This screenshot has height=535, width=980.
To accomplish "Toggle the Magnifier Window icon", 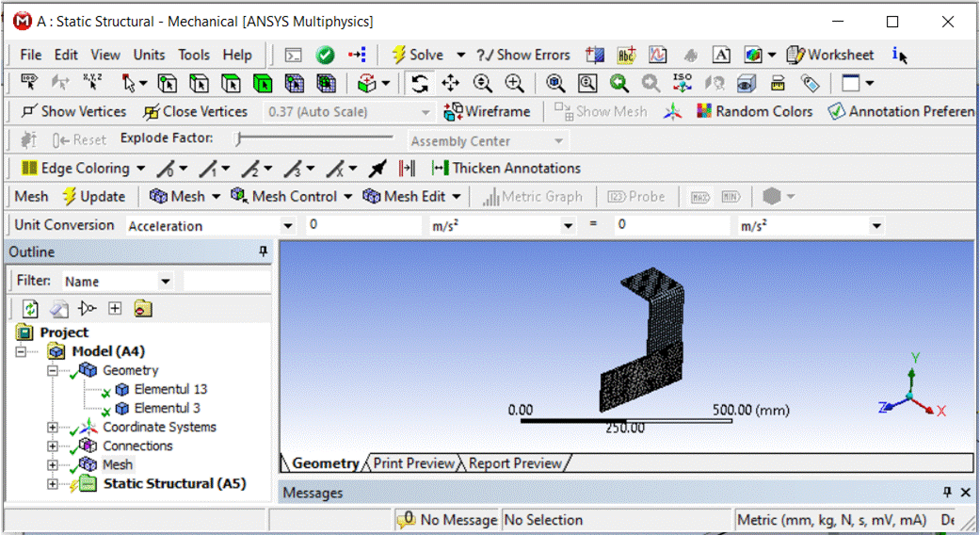I will [x=586, y=83].
